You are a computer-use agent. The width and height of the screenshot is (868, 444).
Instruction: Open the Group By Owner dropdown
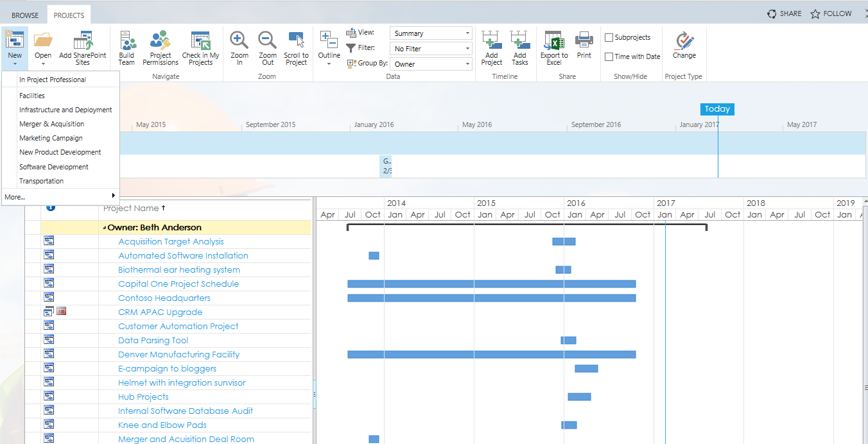point(431,64)
